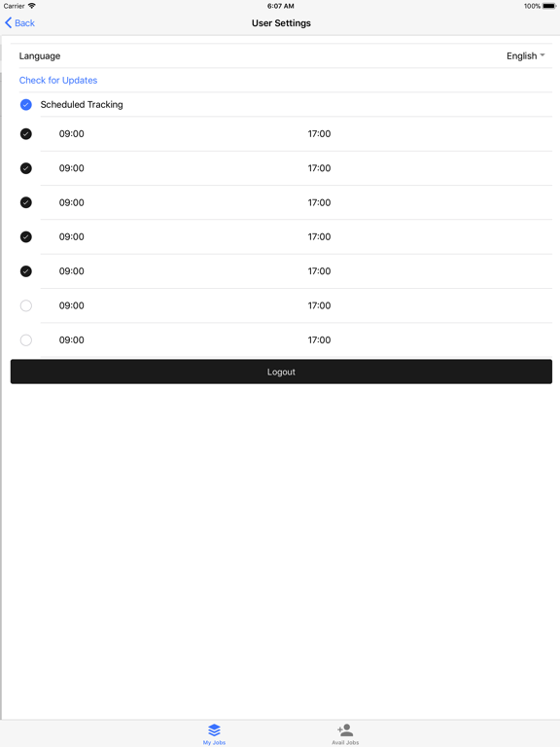Enable the last schedule row checkbox
Image resolution: width=560 pixels, height=747 pixels.
point(26,339)
